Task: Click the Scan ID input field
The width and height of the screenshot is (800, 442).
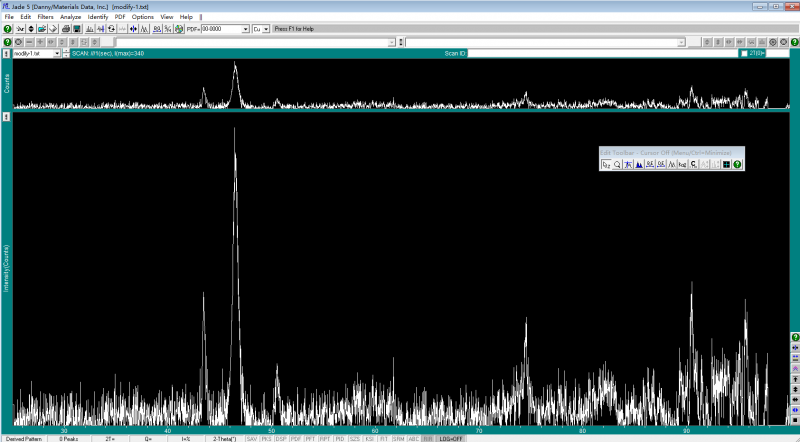Action: [x=600, y=53]
